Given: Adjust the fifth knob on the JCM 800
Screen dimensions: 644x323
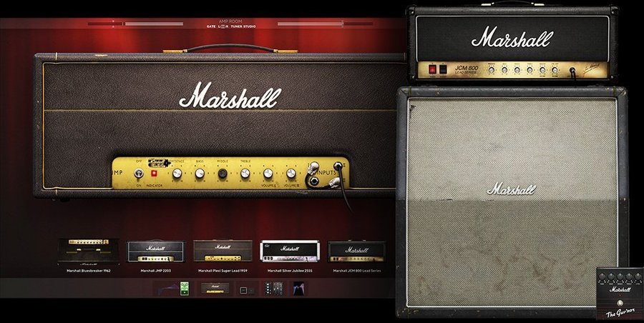Looking at the screenshot, I should (542, 70).
